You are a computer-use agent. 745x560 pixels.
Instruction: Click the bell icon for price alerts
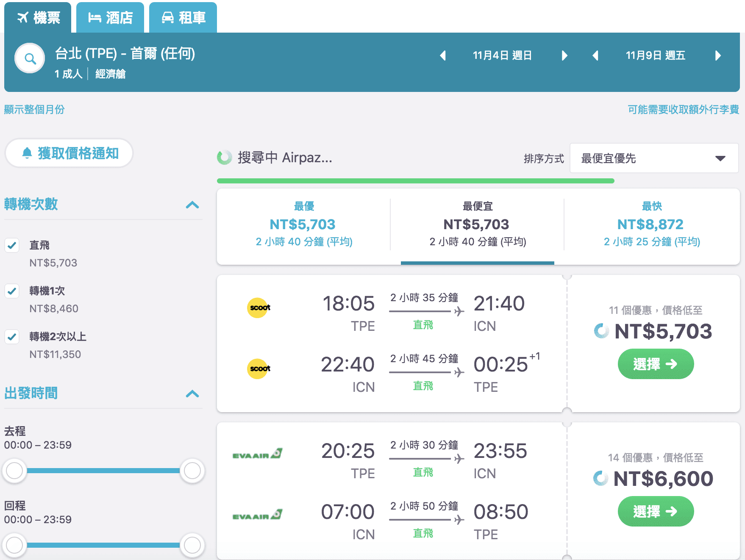coord(27,153)
